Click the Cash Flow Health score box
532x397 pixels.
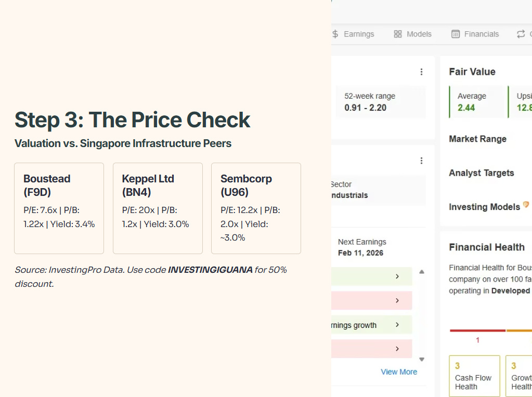tap(474, 376)
